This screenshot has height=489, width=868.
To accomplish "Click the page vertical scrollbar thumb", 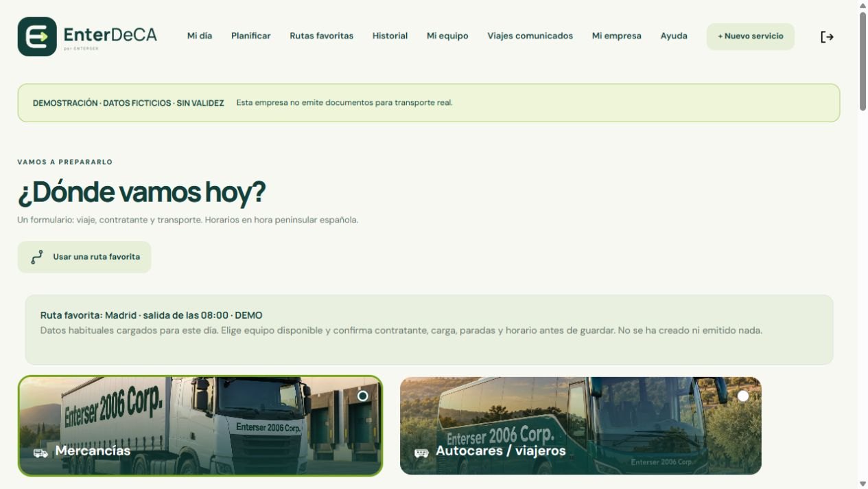I will 863,60.
